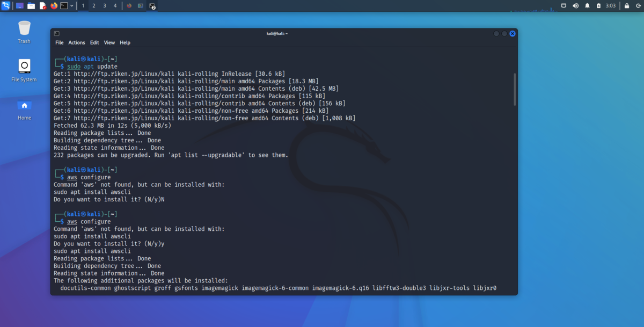Switch to workspace 2
644x327 pixels.
coord(94,6)
